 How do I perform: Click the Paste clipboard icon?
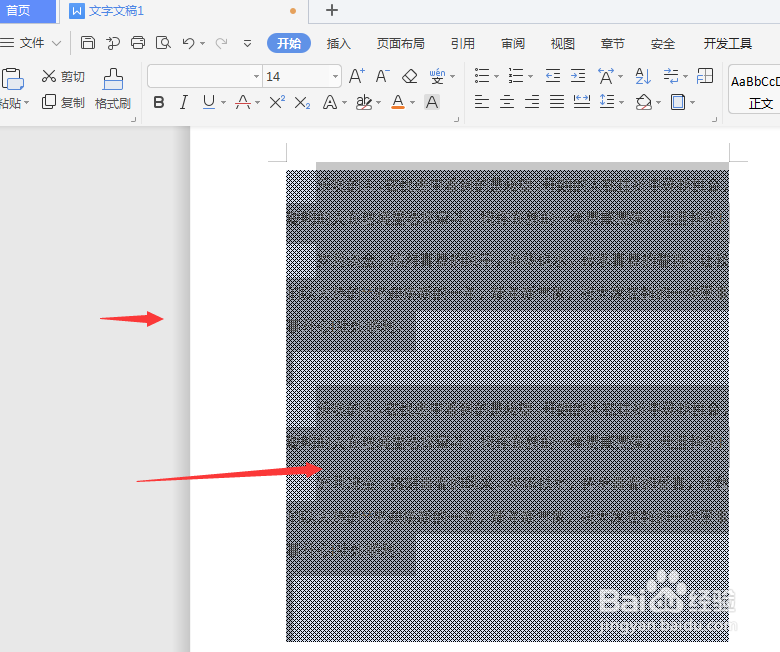[x=12, y=79]
